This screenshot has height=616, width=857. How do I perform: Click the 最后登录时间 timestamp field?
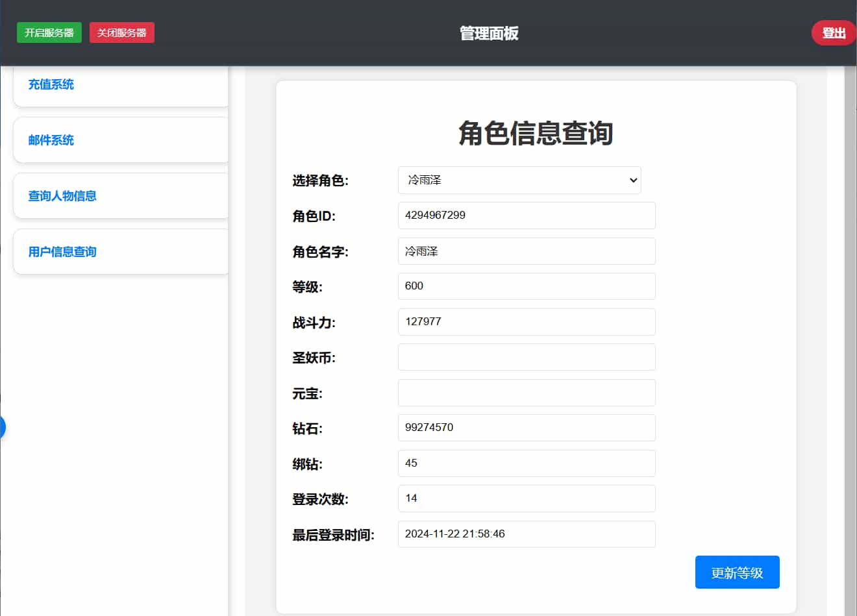pos(526,534)
